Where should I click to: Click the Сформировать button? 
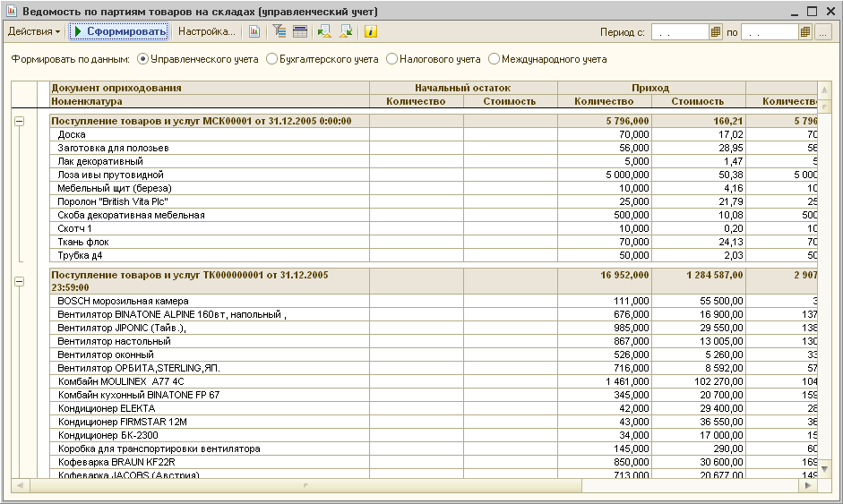(x=119, y=31)
